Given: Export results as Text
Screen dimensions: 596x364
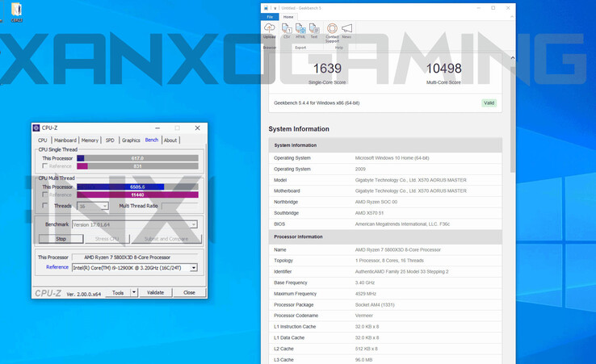Looking at the screenshot, I should point(313,30).
